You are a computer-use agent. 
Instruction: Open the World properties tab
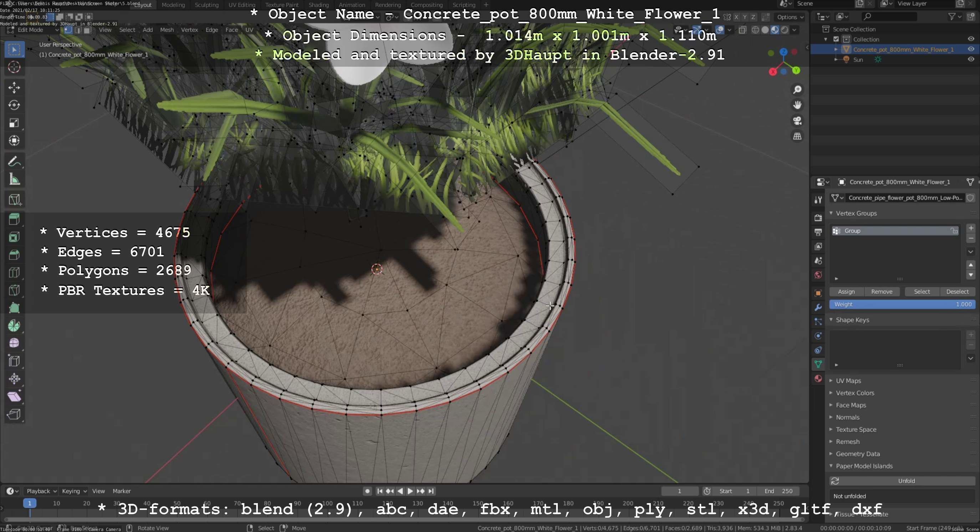[818, 275]
